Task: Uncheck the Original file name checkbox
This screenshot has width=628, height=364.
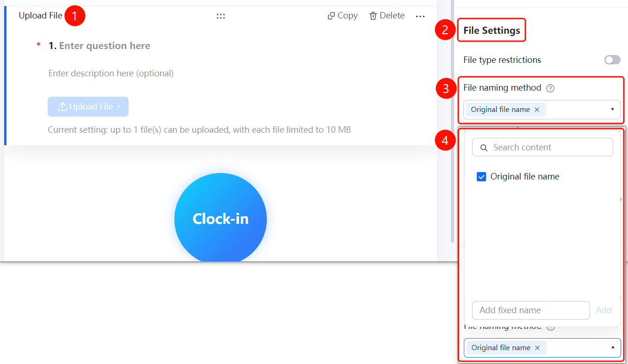Action: (481, 177)
